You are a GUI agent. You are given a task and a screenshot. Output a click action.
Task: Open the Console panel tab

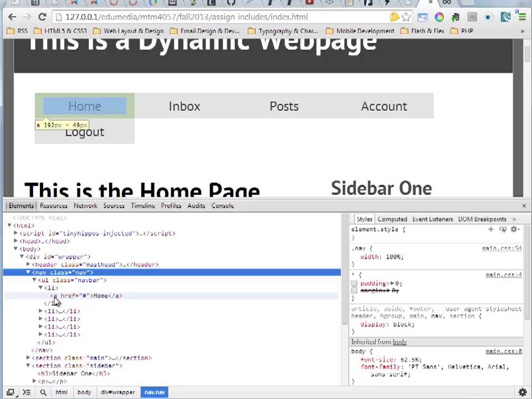click(x=223, y=206)
